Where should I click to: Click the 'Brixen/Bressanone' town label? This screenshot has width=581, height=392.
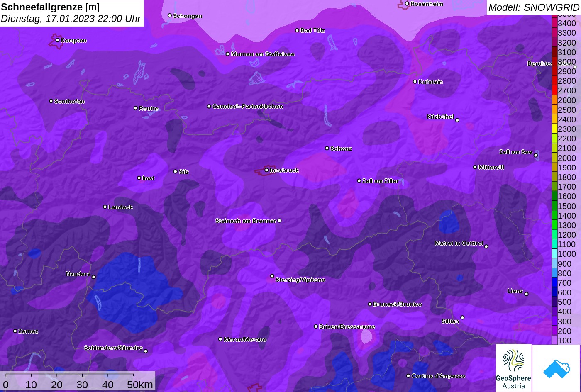pos(347,326)
